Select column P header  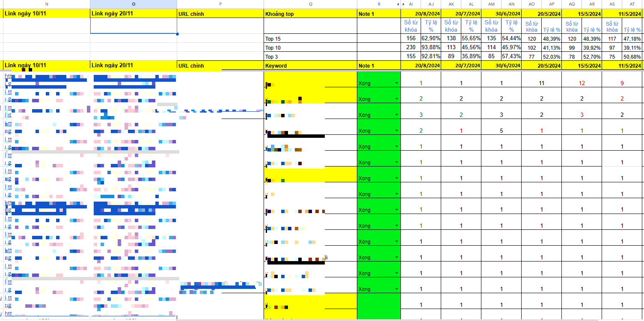coord(220,4)
